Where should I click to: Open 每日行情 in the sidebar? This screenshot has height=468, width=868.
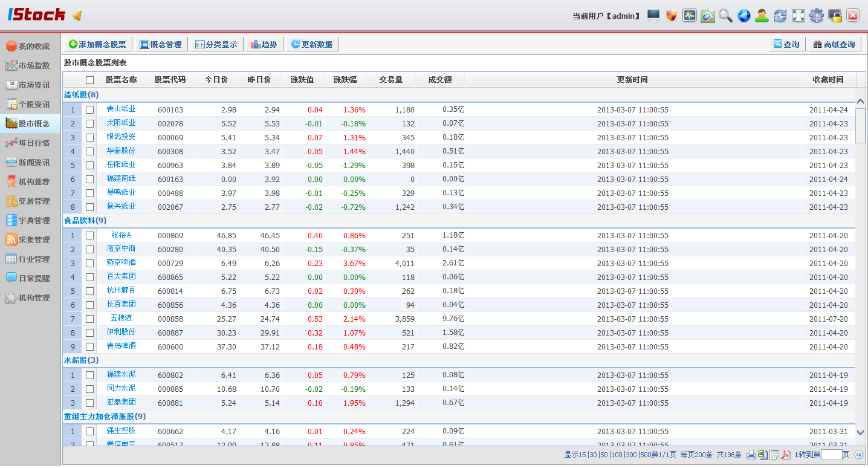pyautogui.click(x=30, y=143)
